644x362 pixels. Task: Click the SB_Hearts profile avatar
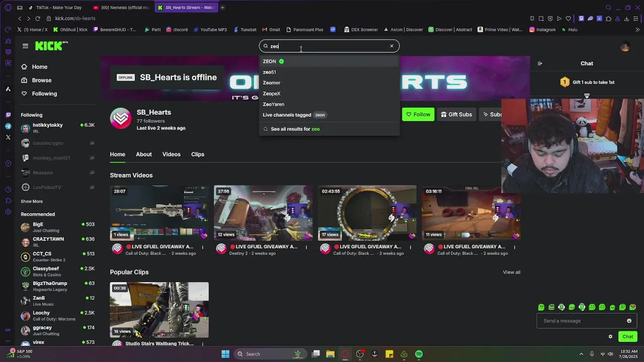click(121, 119)
